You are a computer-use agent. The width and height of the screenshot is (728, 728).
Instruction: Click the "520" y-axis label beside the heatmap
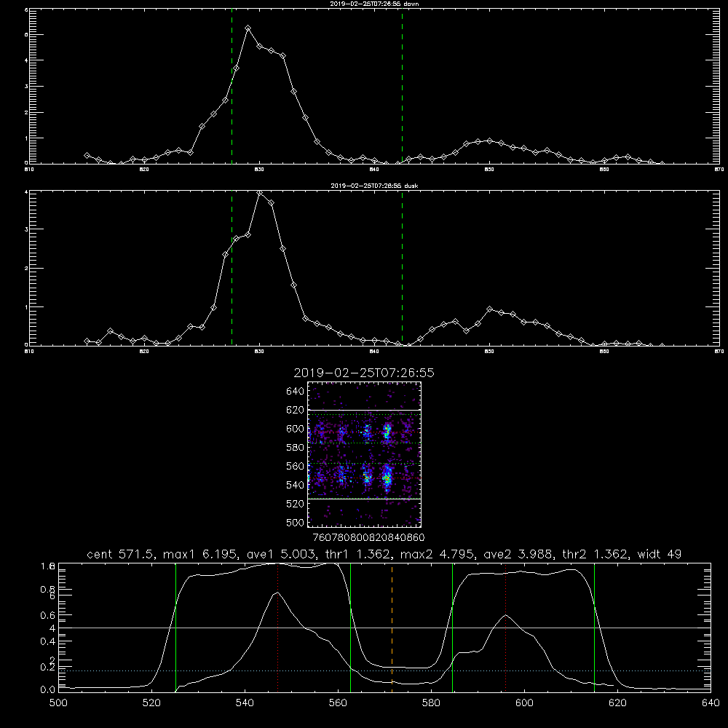click(296, 504)
